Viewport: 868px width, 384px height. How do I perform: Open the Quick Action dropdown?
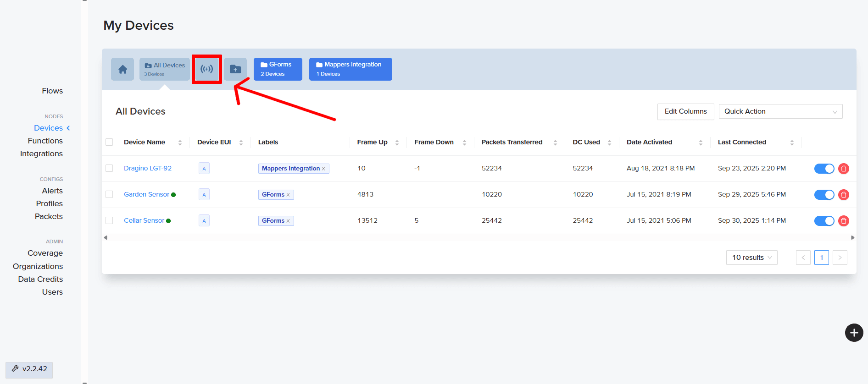(780, 111)
